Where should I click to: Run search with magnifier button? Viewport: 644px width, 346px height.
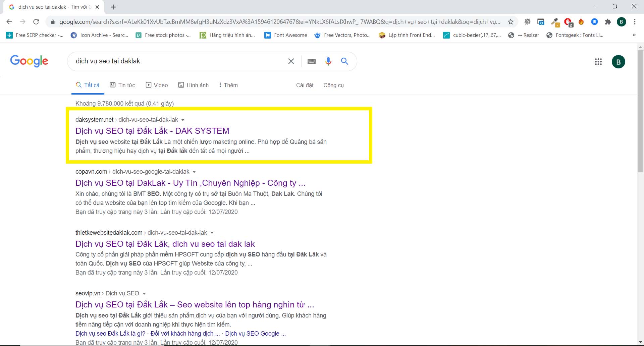click(x=344, y=61)
